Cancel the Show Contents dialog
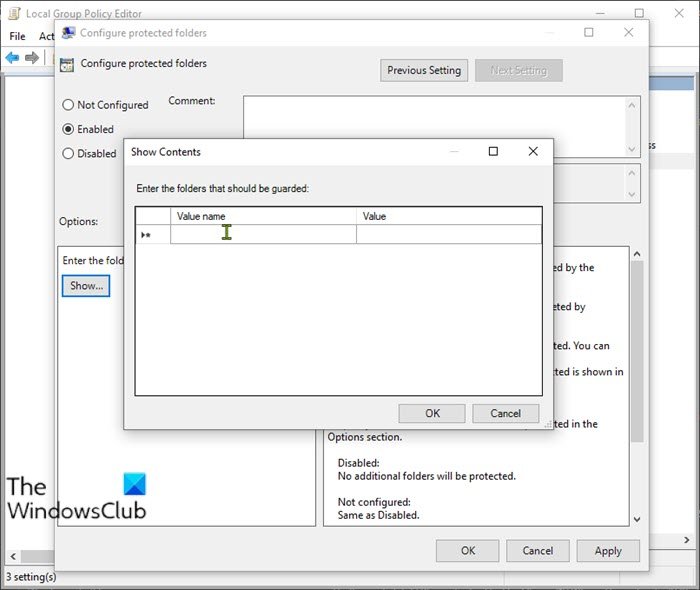 505,413
